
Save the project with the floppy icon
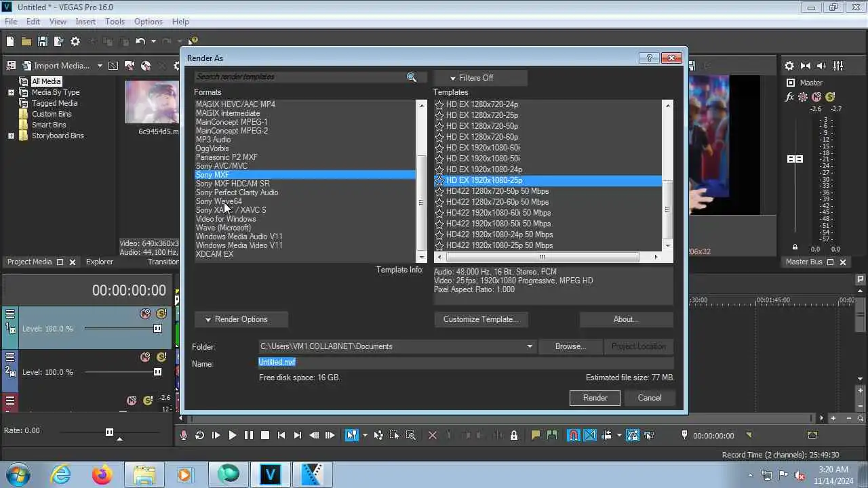coord(42,41)
